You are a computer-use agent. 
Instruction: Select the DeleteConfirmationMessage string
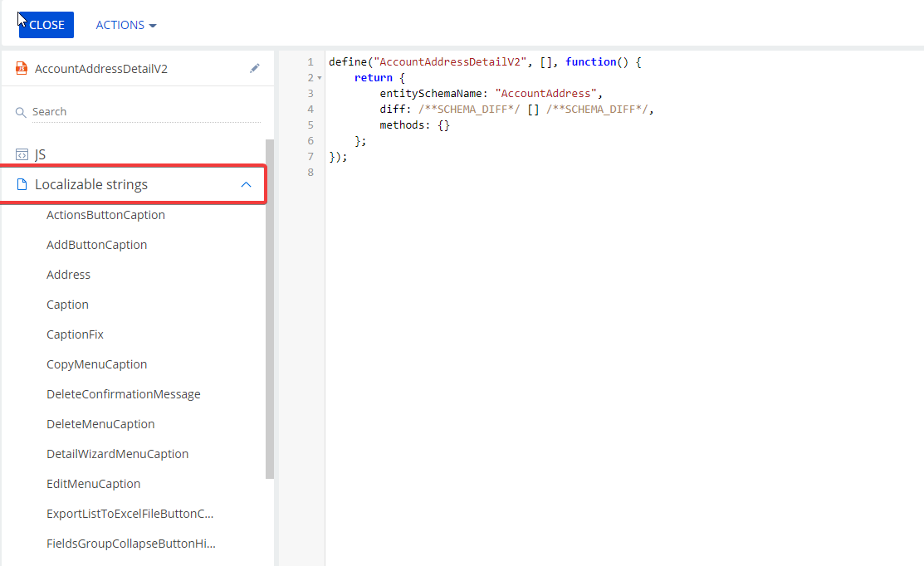[124, 394]
